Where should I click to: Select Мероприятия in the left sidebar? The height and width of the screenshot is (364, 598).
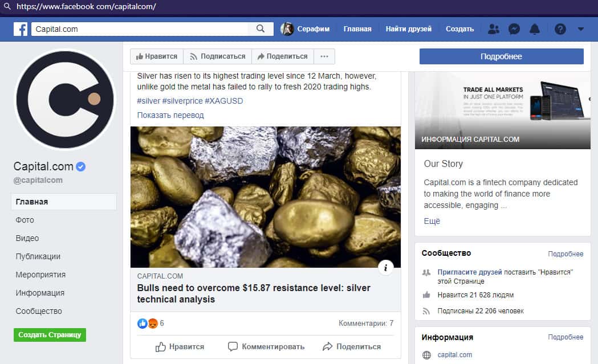40,275
